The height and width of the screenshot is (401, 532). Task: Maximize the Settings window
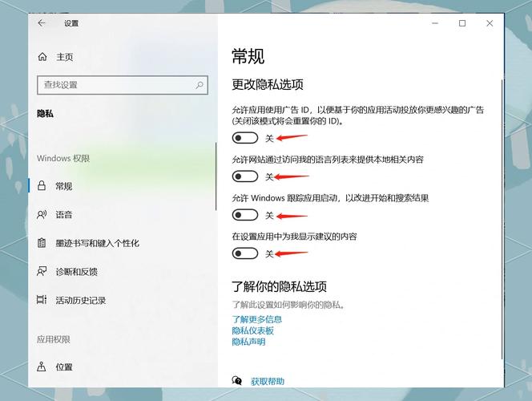tap(462, 23)
